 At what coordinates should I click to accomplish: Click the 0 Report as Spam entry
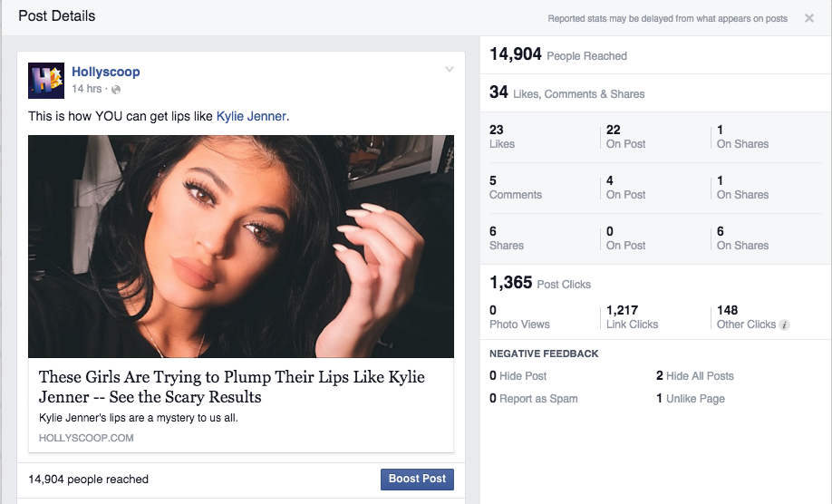click(x=533, y=399)
